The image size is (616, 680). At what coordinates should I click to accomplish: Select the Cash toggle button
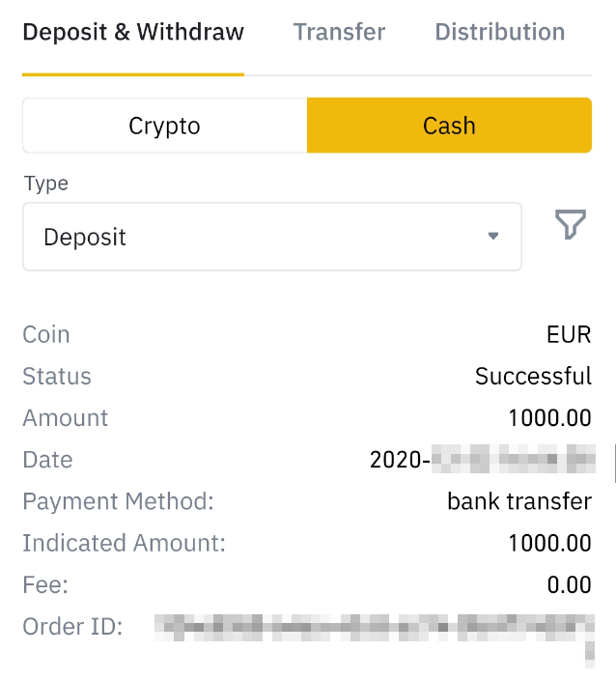pyautogui.click(x=449, y=126)
